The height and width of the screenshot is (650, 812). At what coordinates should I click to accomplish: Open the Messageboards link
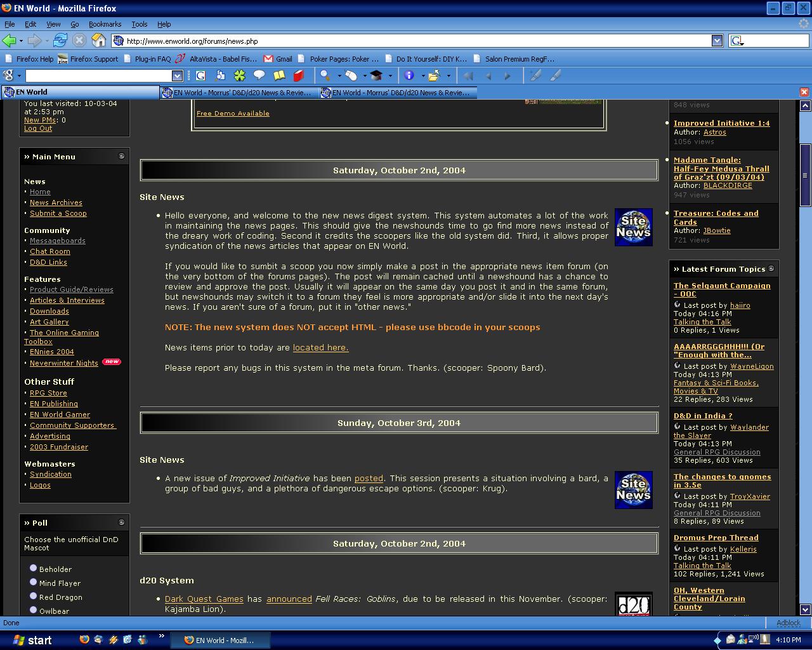58,241
